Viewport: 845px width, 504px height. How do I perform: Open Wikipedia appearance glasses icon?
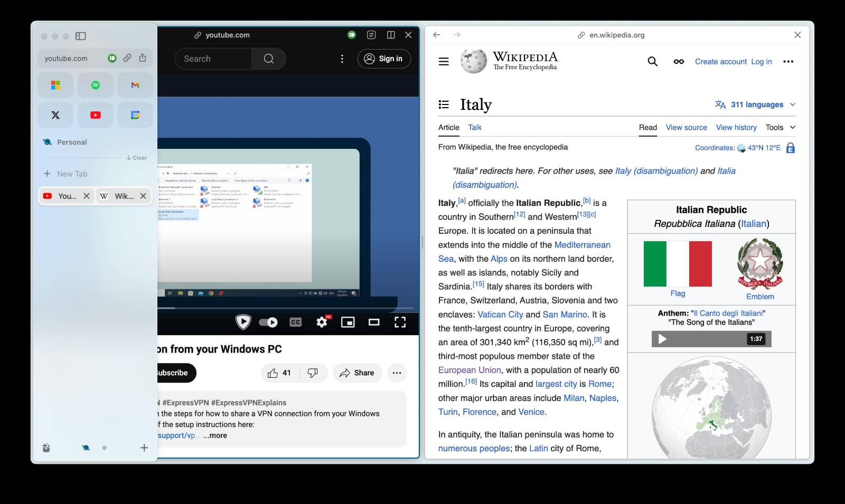(679, 62)
